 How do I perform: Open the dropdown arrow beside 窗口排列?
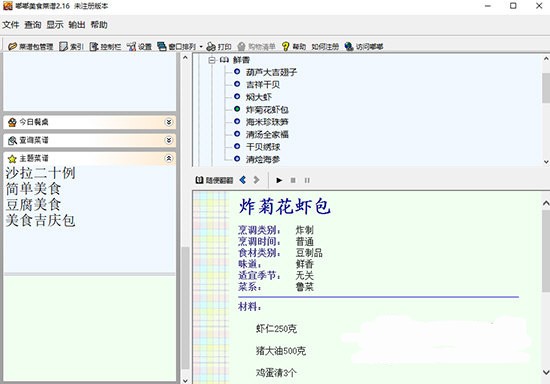coord(201,46)
